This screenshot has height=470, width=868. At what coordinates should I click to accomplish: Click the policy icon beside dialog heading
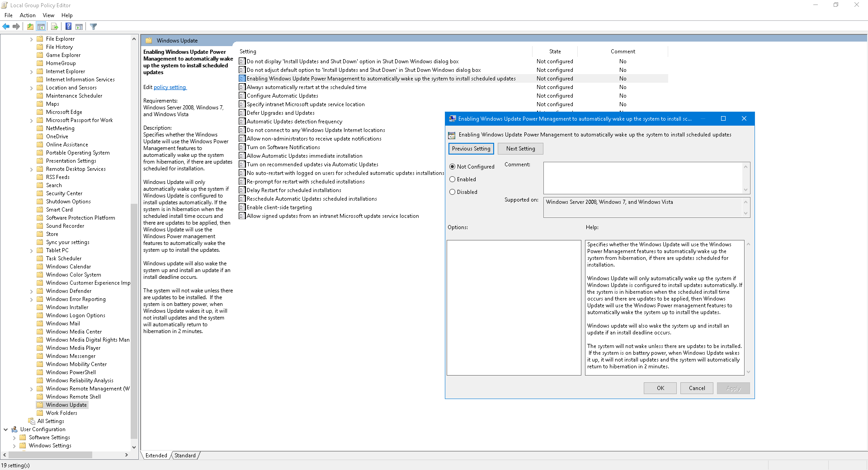452,135
